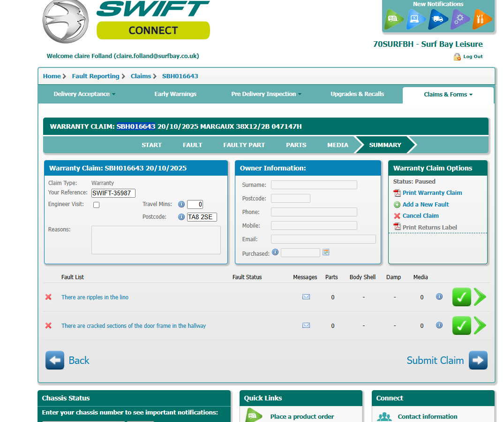504x422 pixels.
Task: Switch to the Early Warnings tab
Action: point(175,94)
